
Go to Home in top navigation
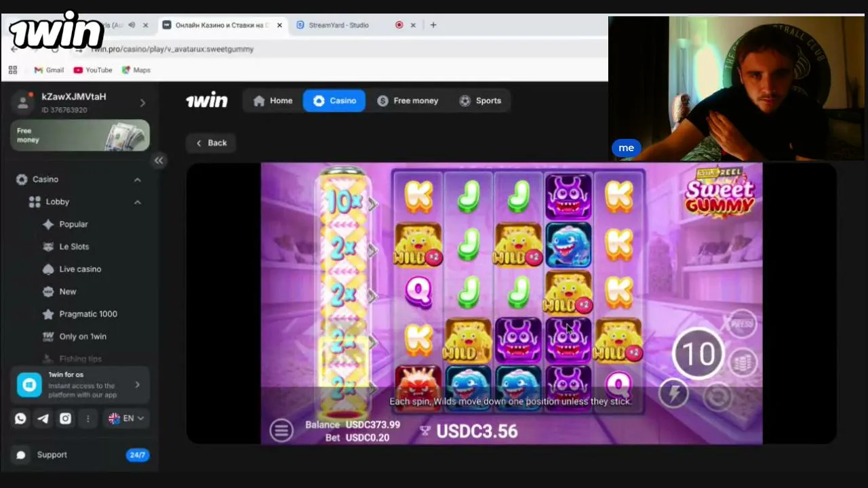tap(273, 100)
